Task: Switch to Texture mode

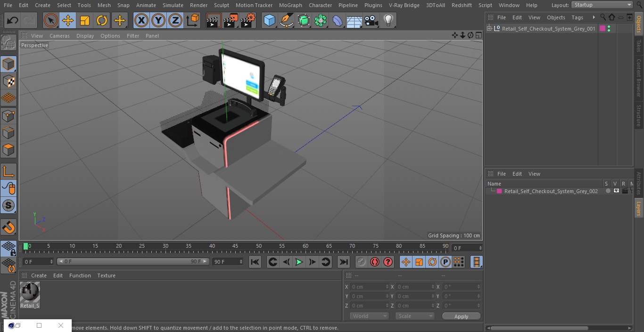Action: 8,81
